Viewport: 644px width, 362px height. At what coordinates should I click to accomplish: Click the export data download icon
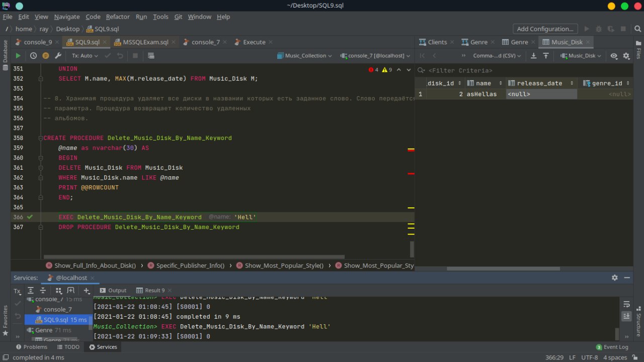tap(534, 56)
